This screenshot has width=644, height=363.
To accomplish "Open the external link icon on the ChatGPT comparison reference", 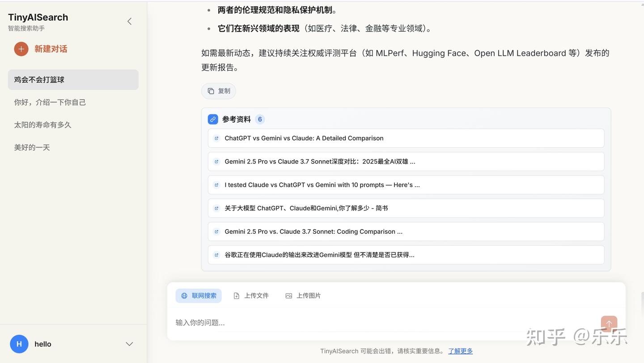I will pos(216,138).
